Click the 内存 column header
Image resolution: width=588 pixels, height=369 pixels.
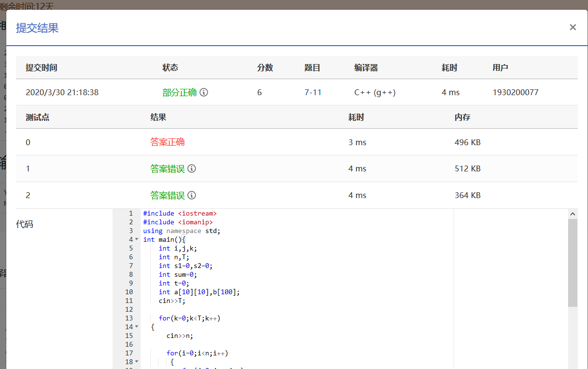coord(462,117)
